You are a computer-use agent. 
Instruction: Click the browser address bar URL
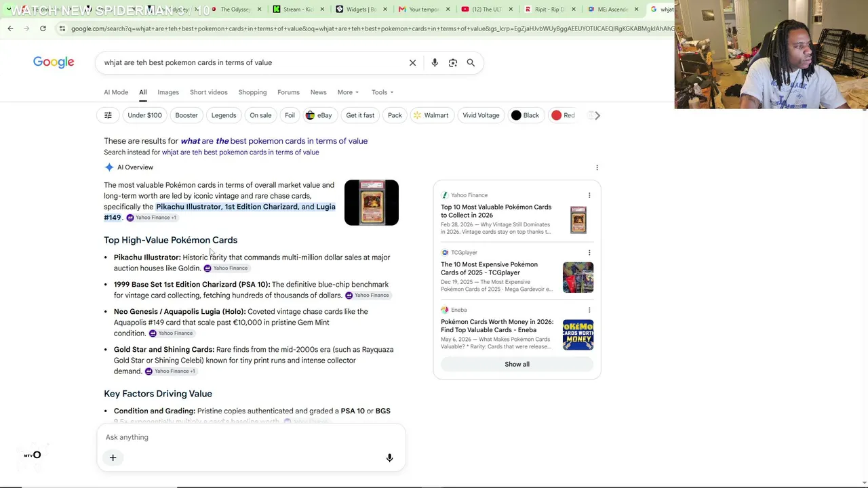[x=372, y=28]
